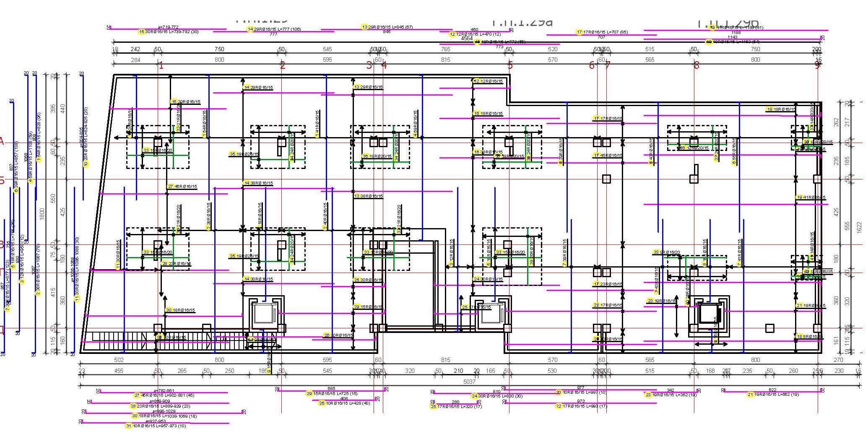Select red grid axis number 1
This screenshot has height=434, width=868.
[x=161, y=65]
